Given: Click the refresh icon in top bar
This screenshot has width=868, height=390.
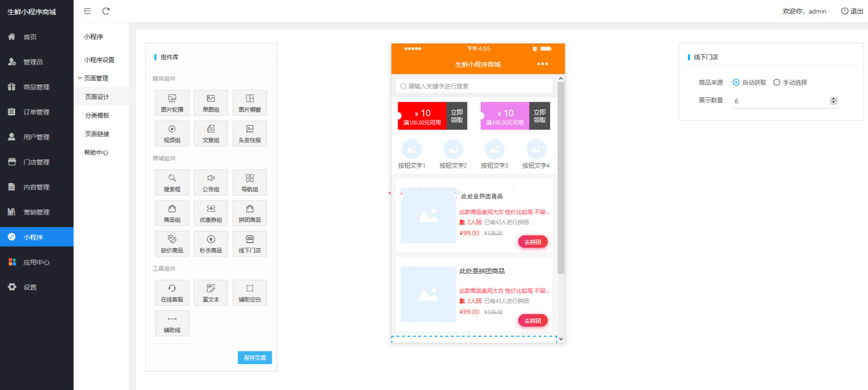Looking at the screenshot, I should [106, 11].
